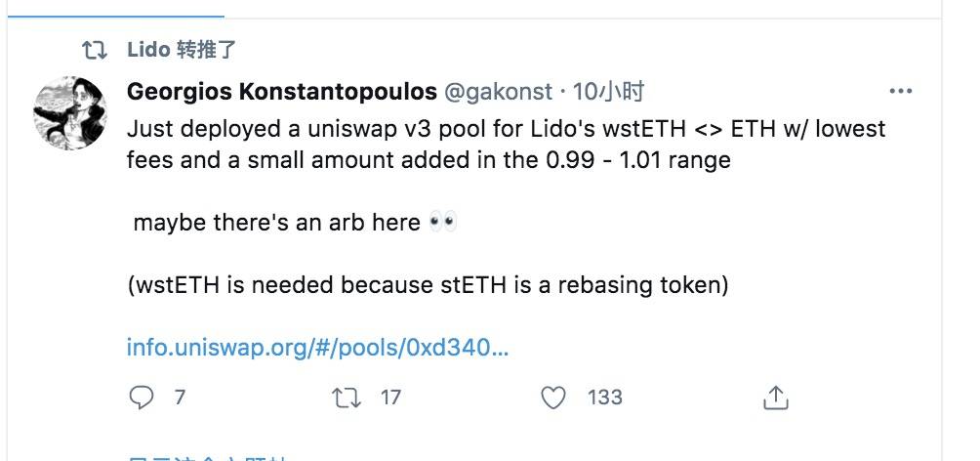Open Georgios Konstantopoulos's profile picture

point(70,112)
